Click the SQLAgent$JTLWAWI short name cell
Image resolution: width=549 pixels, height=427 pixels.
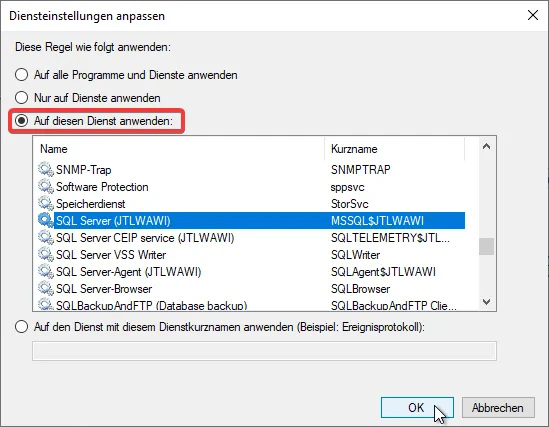coord(383,272)
